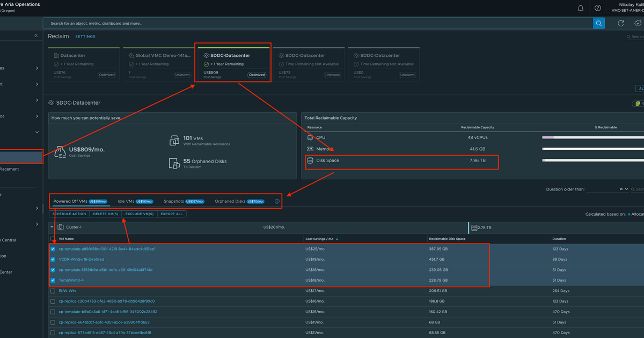Viewport: 644px width, 338px height.
Task: Refresh data with the reload icon
Action: [620, 23]
